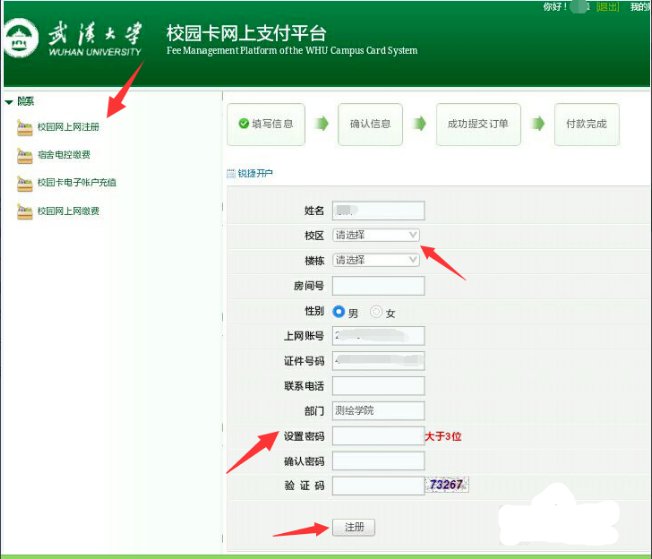Open the 楼栋 building dropdown

tap(376, 260)
